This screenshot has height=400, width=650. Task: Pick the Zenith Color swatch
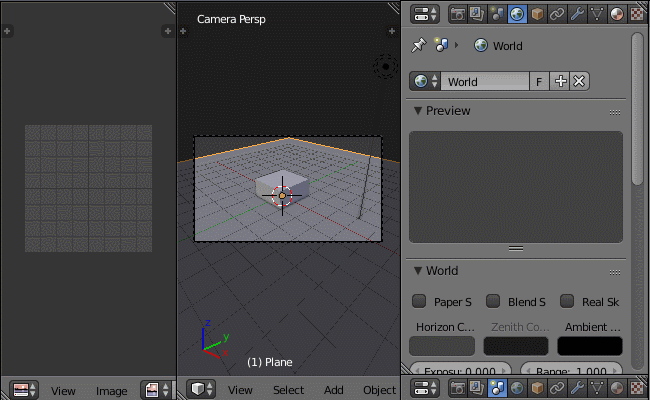pos(516,346)
